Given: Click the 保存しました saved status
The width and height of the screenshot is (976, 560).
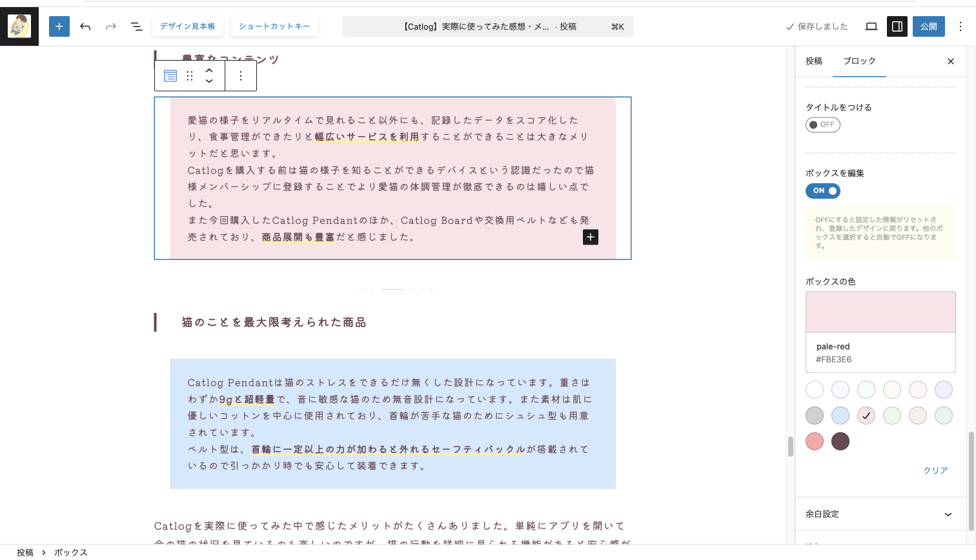Looking at the screenshot, I should [817, 26].
